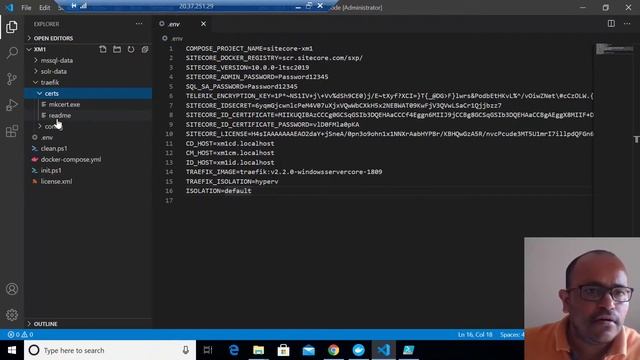Click line SITECORE_ADMIN_PASSWORD=Password12345
Image resolution: width=640 pixels, height=360 pixels.
(x=257, y=77)
